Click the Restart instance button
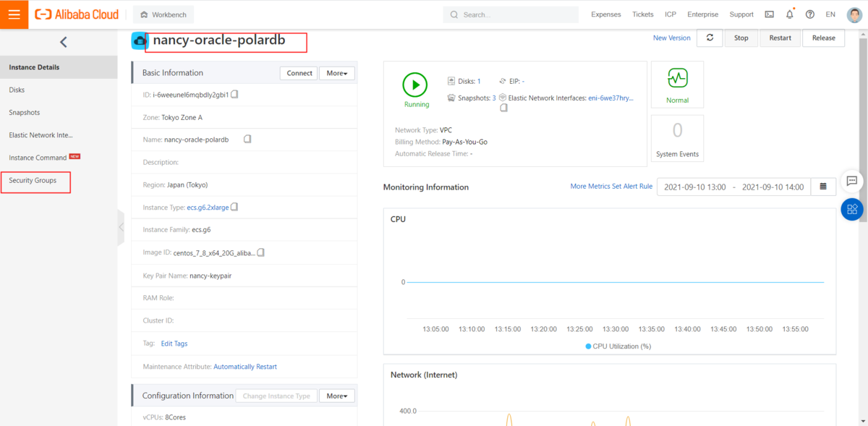The height and width of the screenshot is (426, 868). pyautogui.click(x=780, y=38)
